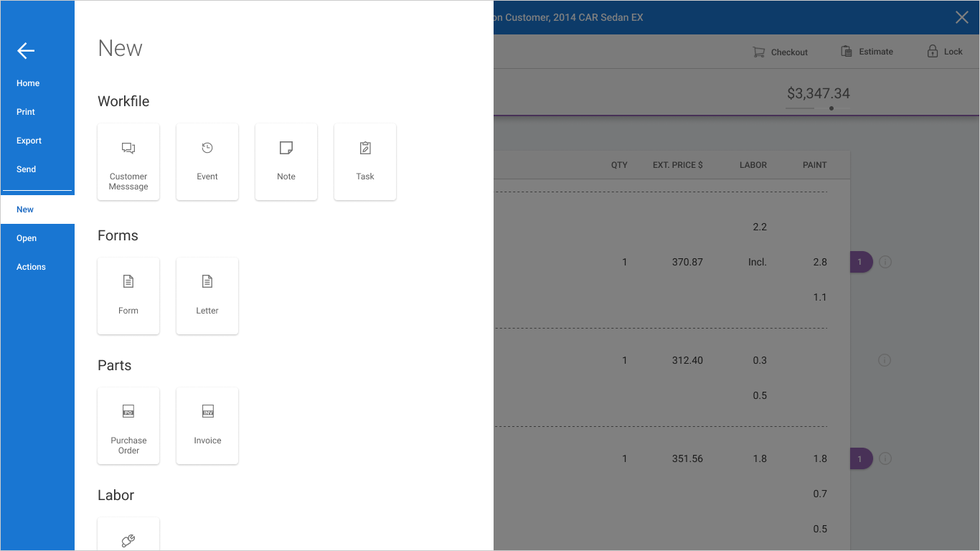Click the Checkout button
The image size is (980, 551).
780,52
